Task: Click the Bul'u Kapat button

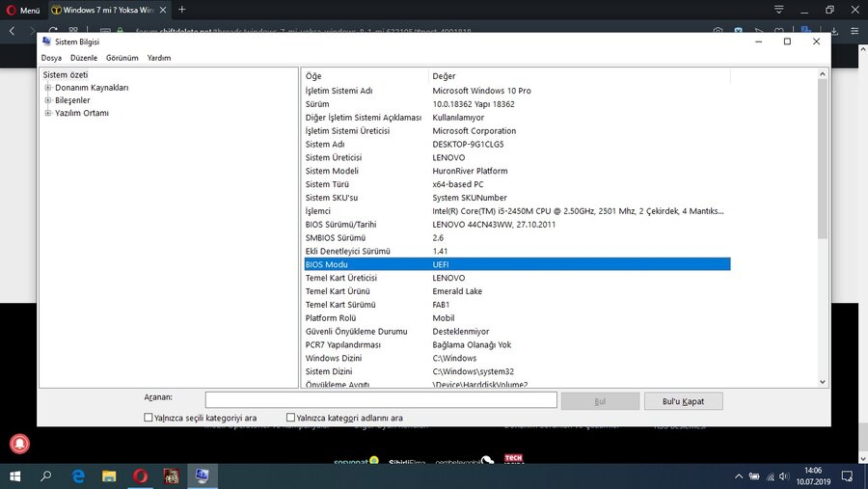Action: (x=683, y=401)
